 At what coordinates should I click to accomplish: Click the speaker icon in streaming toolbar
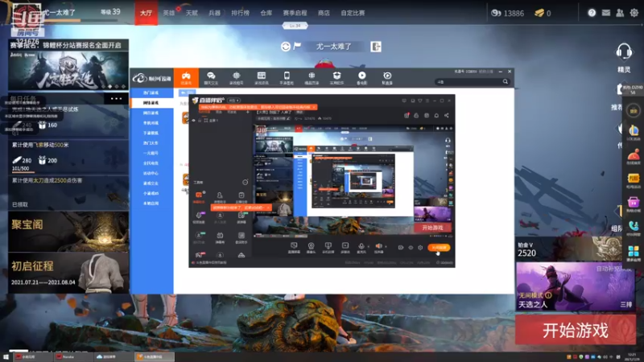pos(378,247)
